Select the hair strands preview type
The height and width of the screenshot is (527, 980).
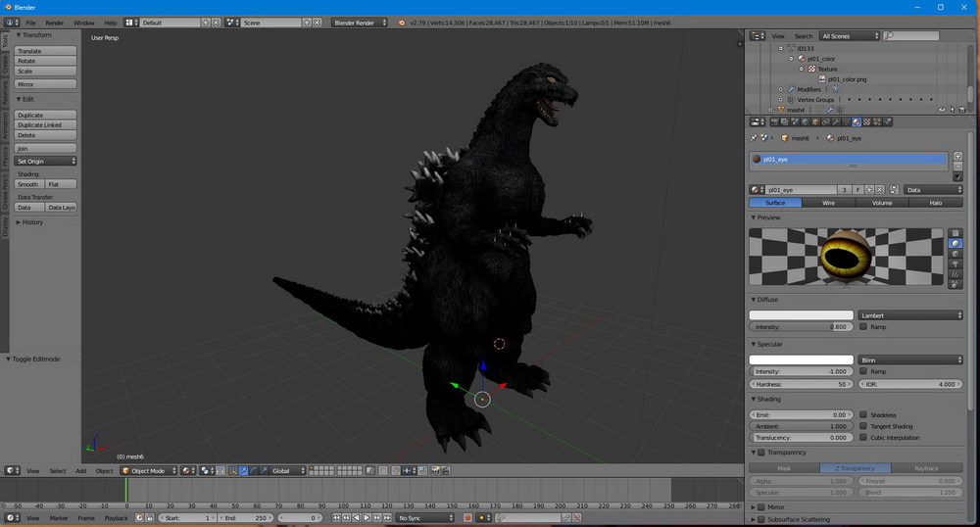(955, 274)
